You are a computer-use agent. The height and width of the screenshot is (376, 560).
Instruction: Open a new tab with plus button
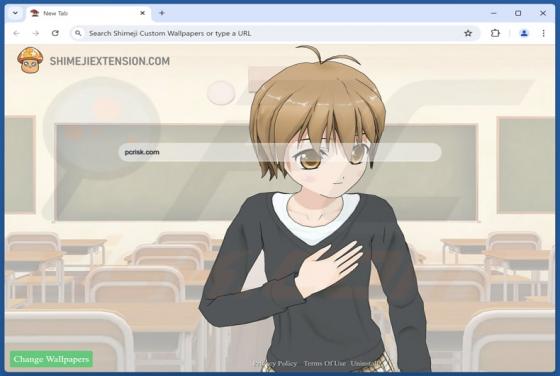pos(162,13)
